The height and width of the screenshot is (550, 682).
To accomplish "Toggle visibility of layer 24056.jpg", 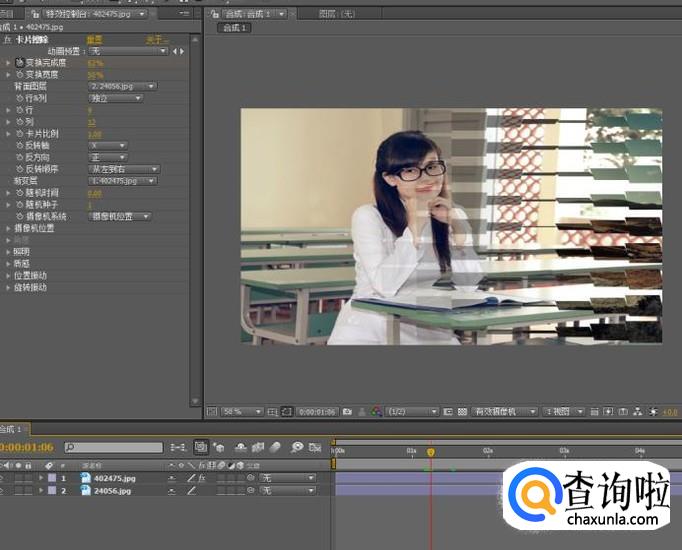I will tap(3, 491).
